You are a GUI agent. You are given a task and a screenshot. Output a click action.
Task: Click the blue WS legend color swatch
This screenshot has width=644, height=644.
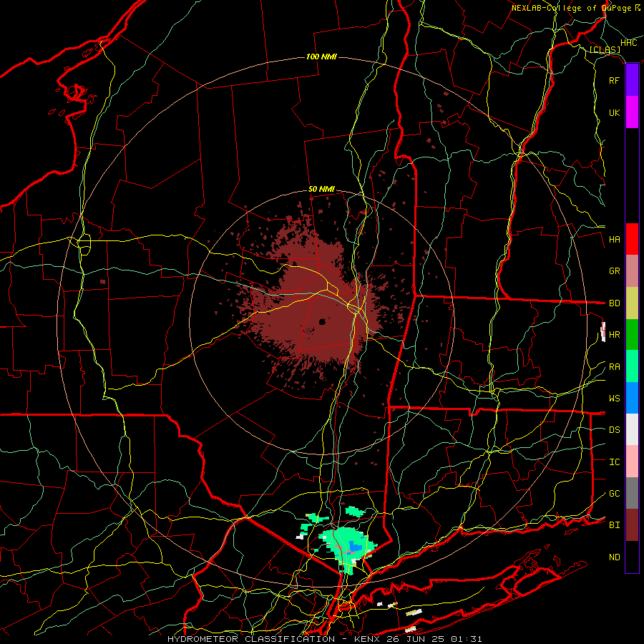[632, 398]
